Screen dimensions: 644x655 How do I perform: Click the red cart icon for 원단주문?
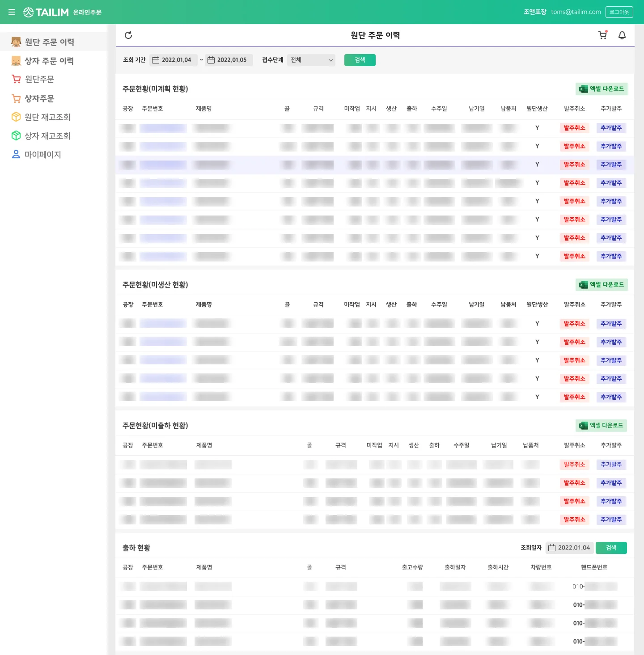16,79
